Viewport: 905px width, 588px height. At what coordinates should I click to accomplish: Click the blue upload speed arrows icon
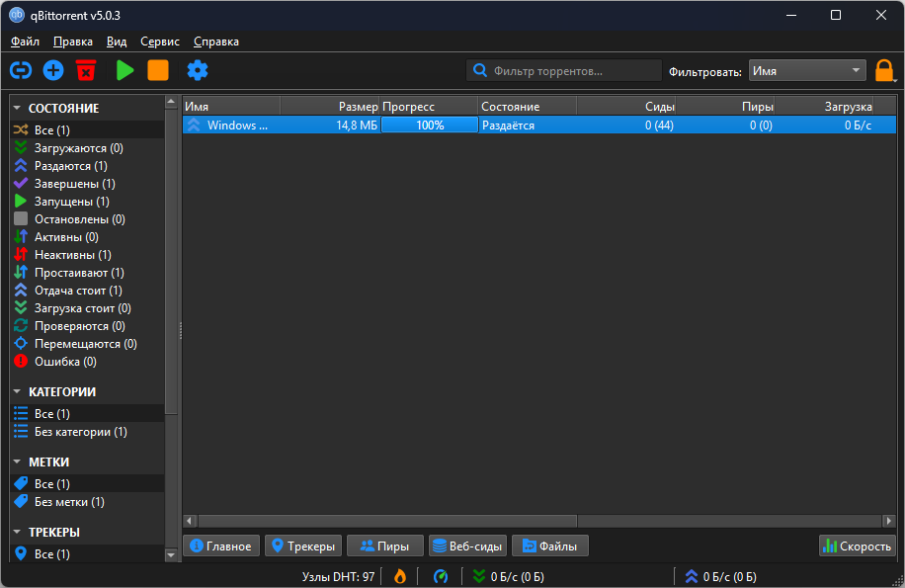[x=691, y=576]
